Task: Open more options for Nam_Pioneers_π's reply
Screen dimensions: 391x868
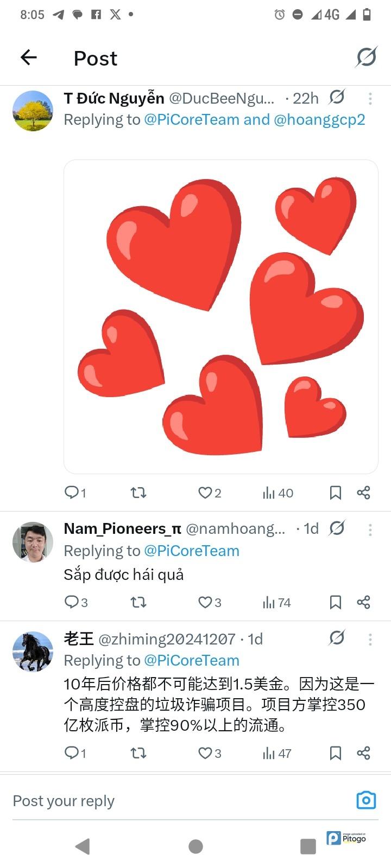Action: 370,529
